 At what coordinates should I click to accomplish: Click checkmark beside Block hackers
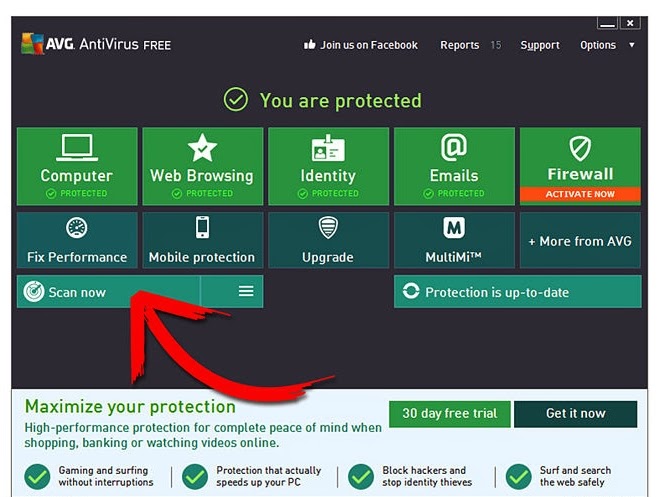[x=361, y=477]
